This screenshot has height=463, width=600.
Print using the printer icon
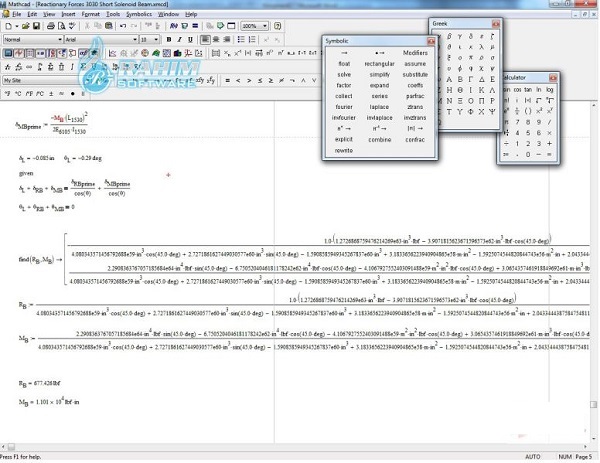coord(51,26)
